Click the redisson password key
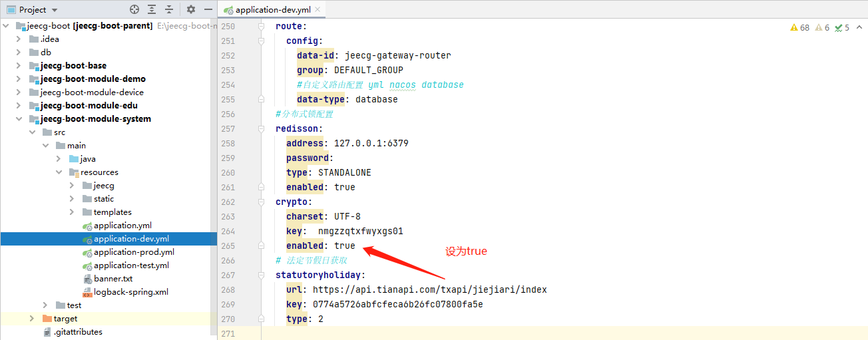 pyautogui.click(x=307, y=158)
